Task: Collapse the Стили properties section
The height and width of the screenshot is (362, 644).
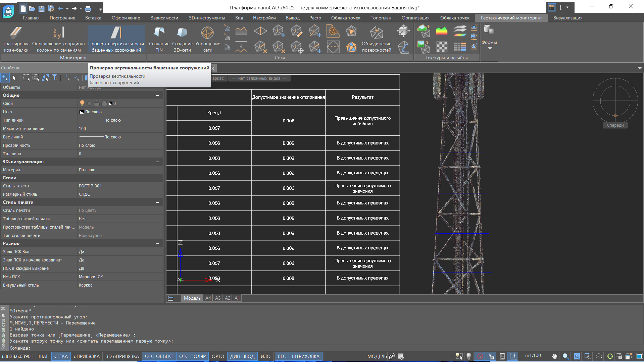Action: point(157,178)
